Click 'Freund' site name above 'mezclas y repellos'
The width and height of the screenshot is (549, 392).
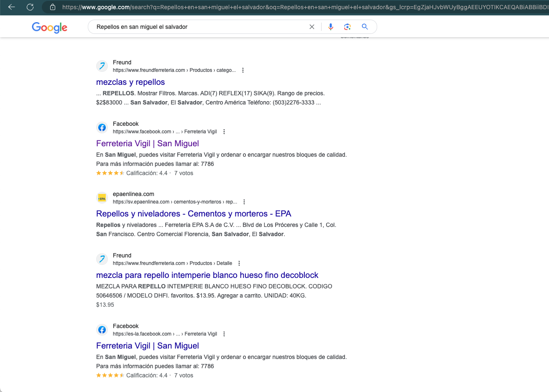tap(122, 62)
